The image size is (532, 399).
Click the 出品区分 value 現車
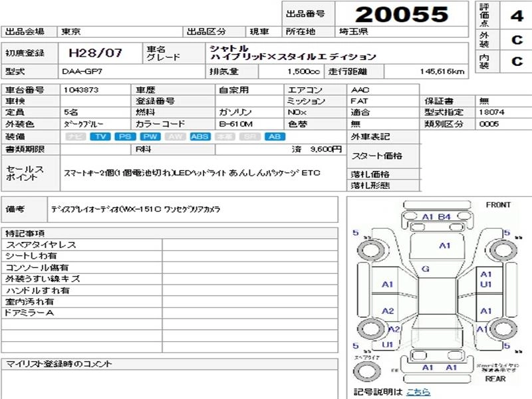point(259,31)
